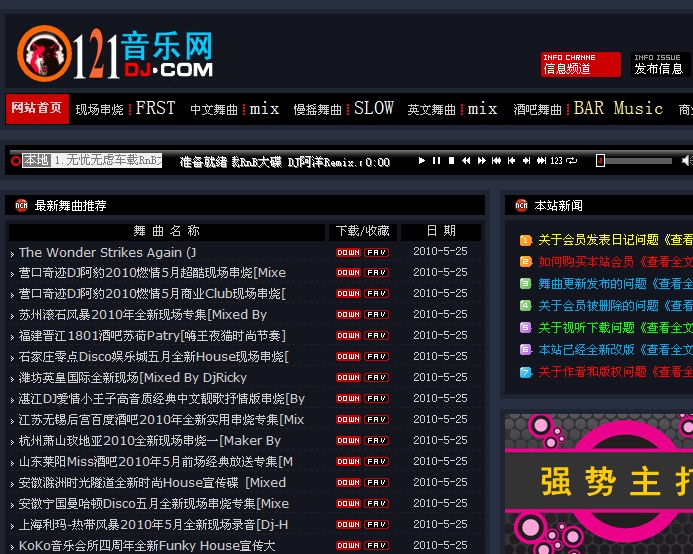693x554 pixels.
Task: Open news 关于作者和版权问题
Action: [x=616, y=372]
